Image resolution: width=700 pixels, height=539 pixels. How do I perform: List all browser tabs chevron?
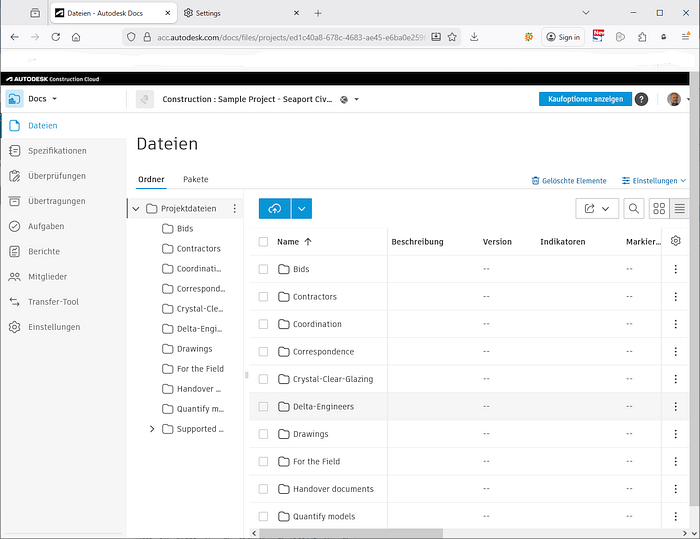(x=586, y=13)
